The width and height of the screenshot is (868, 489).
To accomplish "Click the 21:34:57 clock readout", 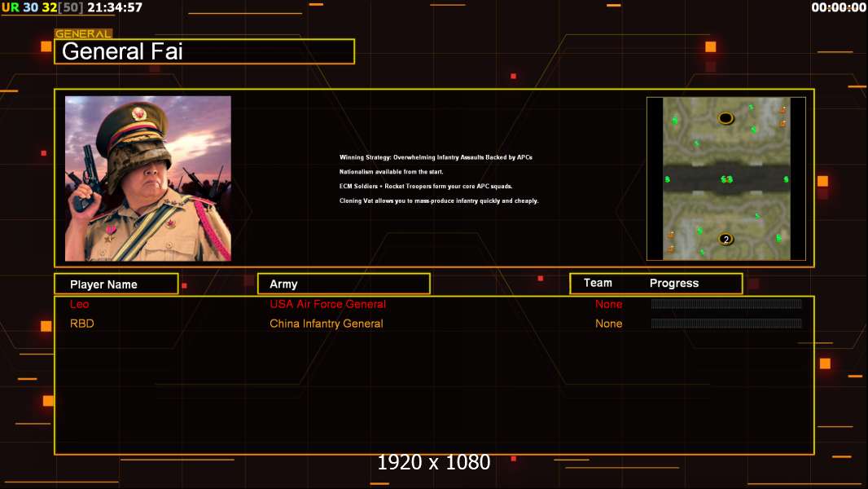I will (x=115, y=7).
